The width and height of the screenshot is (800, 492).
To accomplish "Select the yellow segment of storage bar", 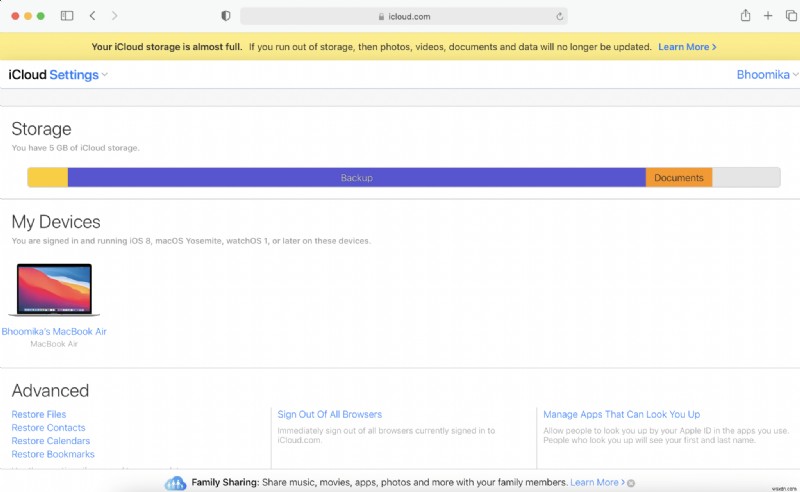I will click(48, 178).
